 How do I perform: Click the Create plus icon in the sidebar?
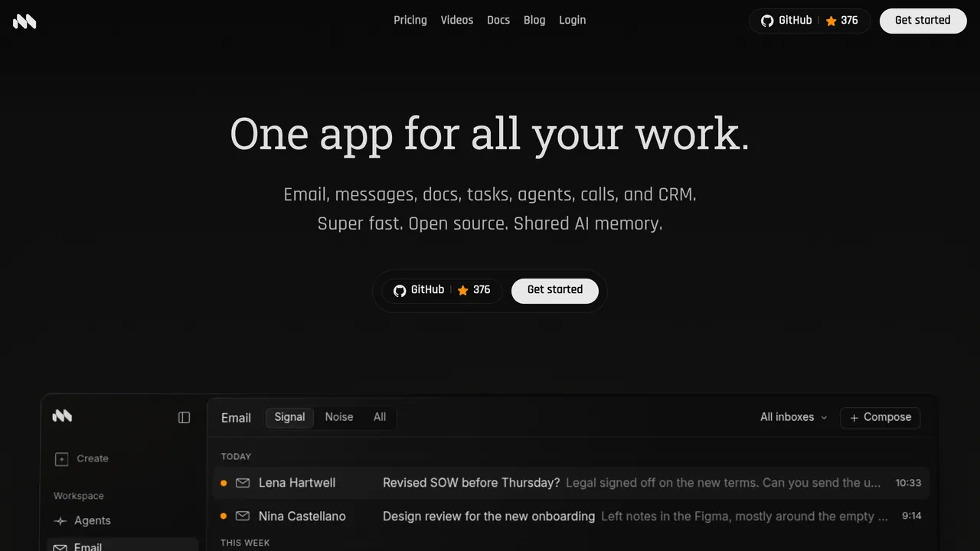[x=61, y=459]
